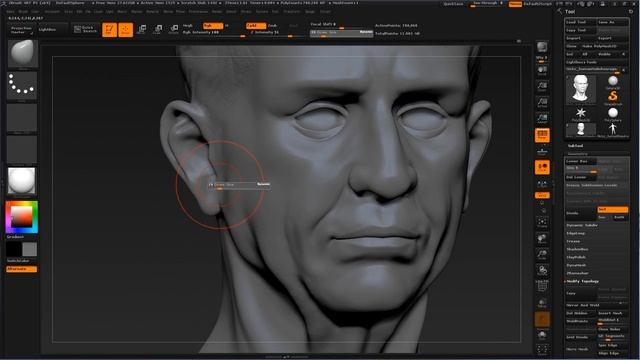Toggle Local symmetry button orange
The width and height of the screenshot is (640, 360).
[542, 167]
